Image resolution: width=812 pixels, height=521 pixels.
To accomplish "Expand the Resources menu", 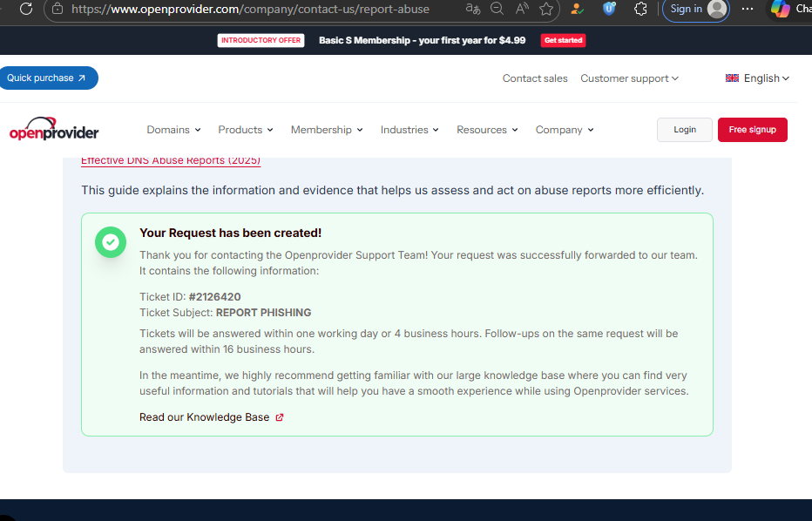I will click(487, 130).
